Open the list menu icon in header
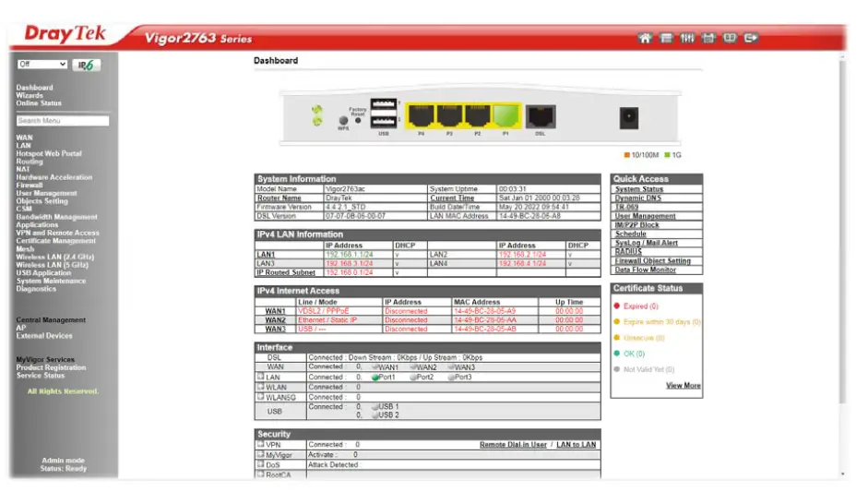Viewport: 868px width, 492px height. click(666, 38)
